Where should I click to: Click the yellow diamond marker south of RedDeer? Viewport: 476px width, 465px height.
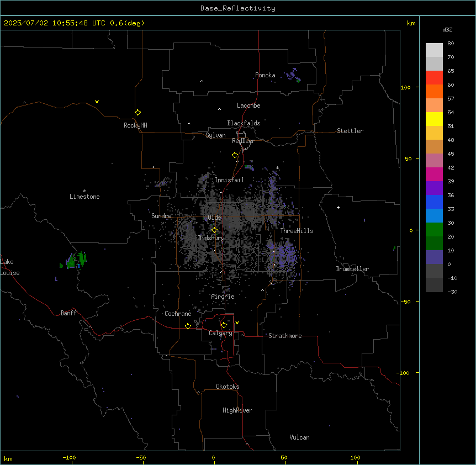click(235, 155)
